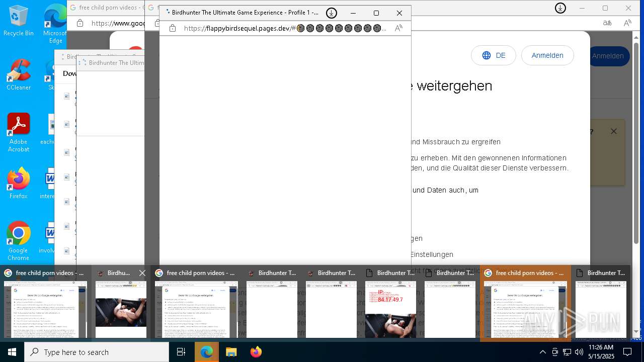Click the Edge icon on the taskbar

(207, 352)
